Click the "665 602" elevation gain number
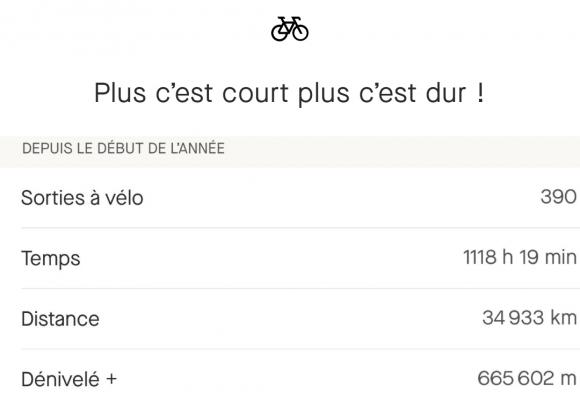580x408 pixels. (516, 378)
